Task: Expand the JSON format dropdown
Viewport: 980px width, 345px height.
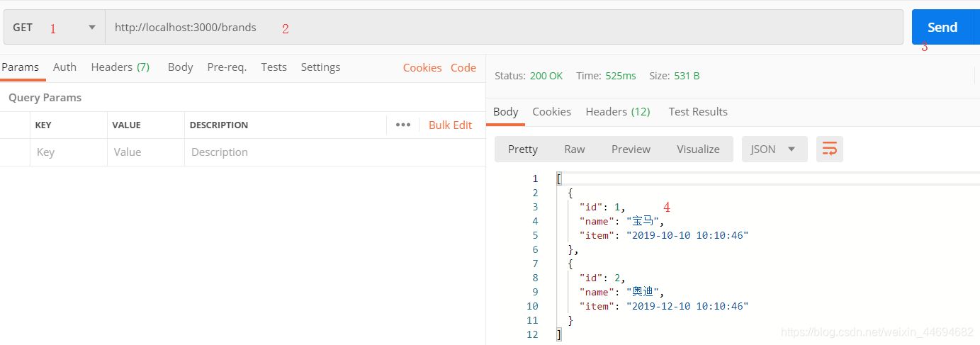Action: pyautogui.click(x=775, y=149)
